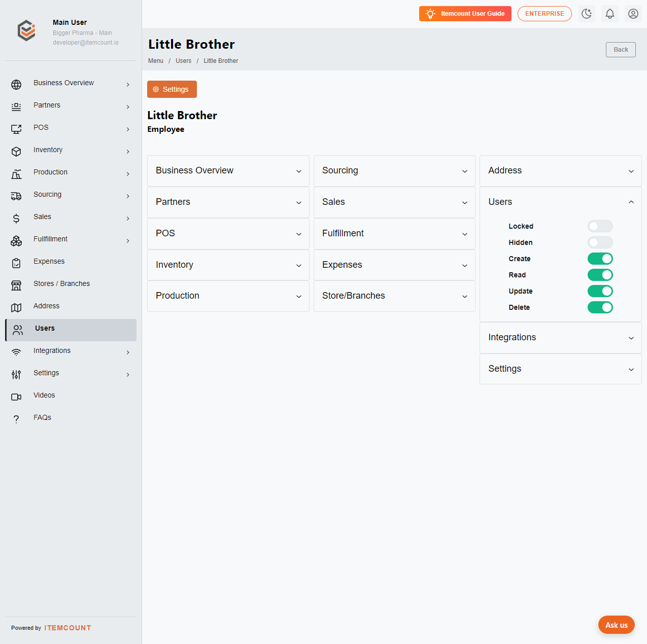The image size is (647, 644).
Task: Click the Integrations wifi icon
Action: coord(16,352)
